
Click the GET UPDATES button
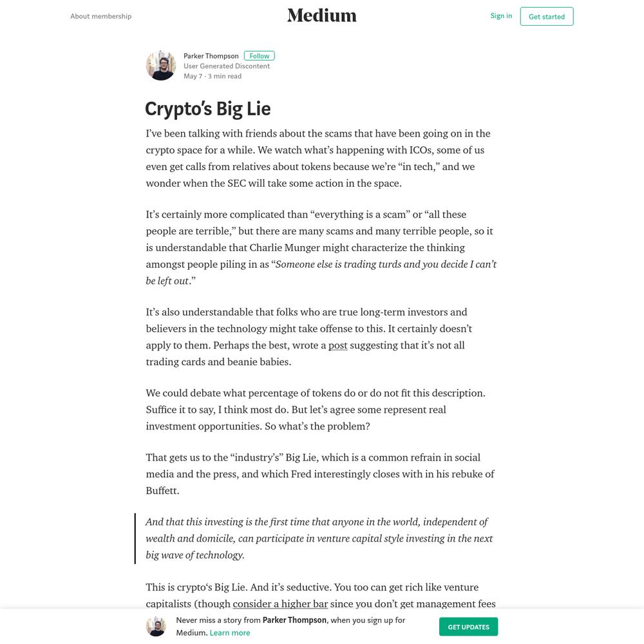tap(468, 627)
